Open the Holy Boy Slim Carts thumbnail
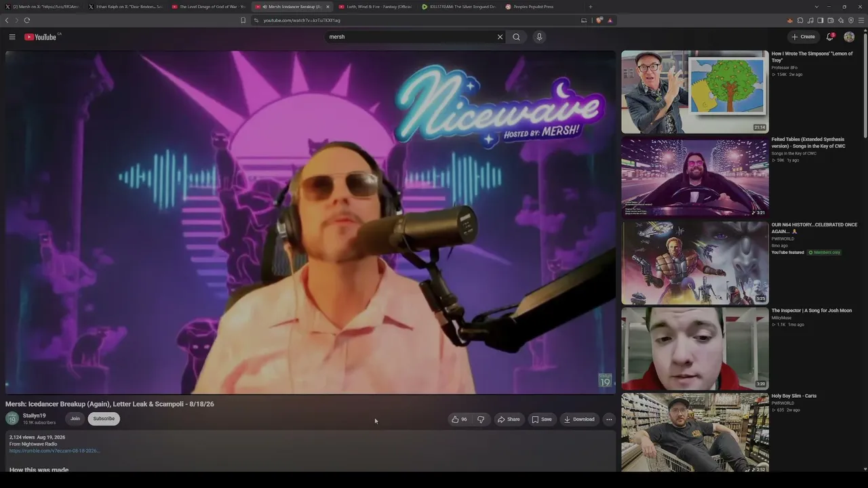 pos(695,433)
